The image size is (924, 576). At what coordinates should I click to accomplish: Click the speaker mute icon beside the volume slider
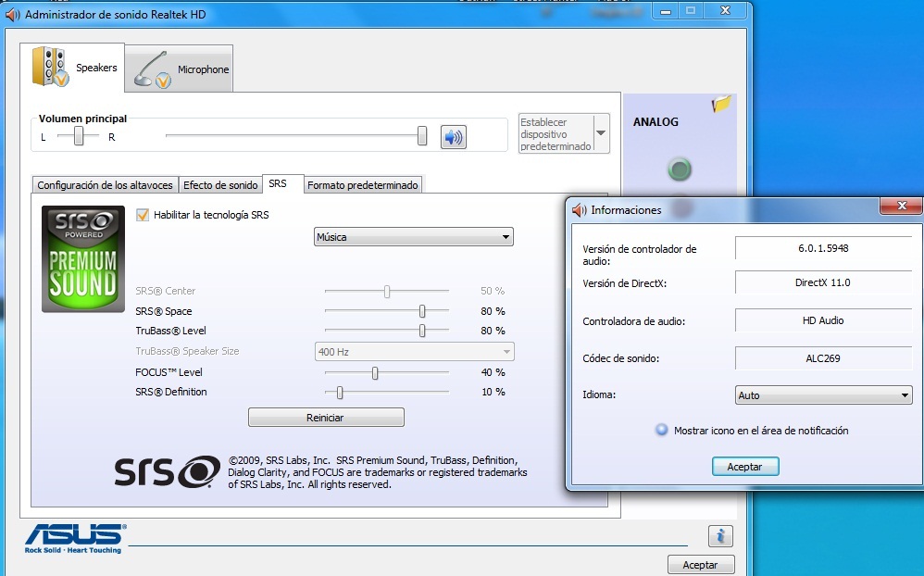coord(453,137)
